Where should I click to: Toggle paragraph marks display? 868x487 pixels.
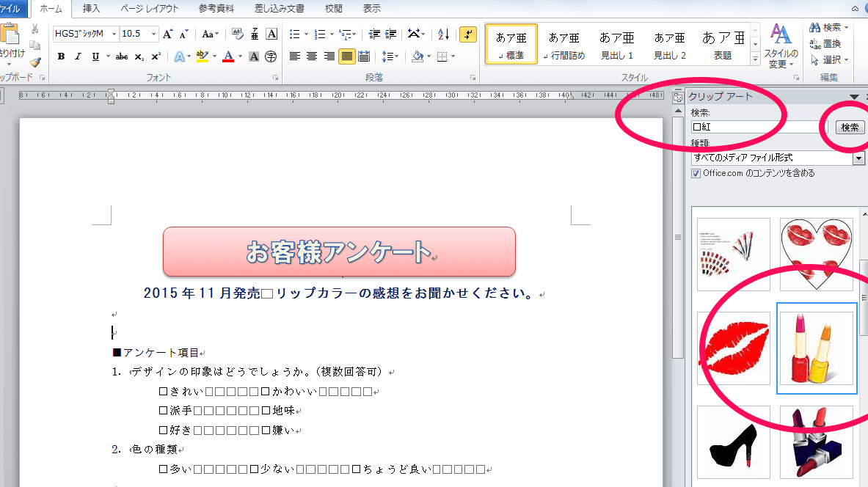coord(468,34)
